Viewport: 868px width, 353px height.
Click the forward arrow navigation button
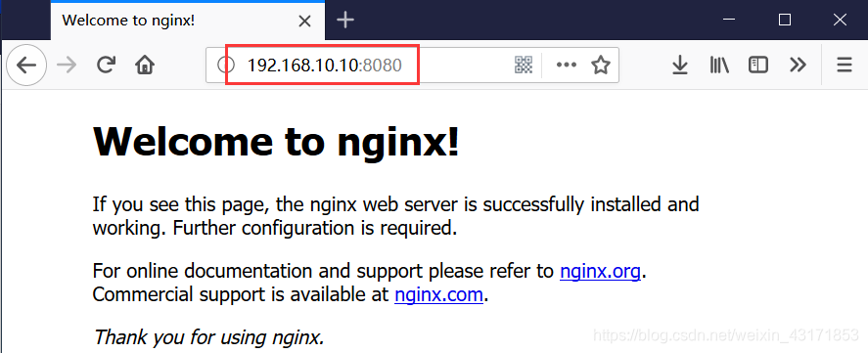pyautogui.click(x=67, y=66)
